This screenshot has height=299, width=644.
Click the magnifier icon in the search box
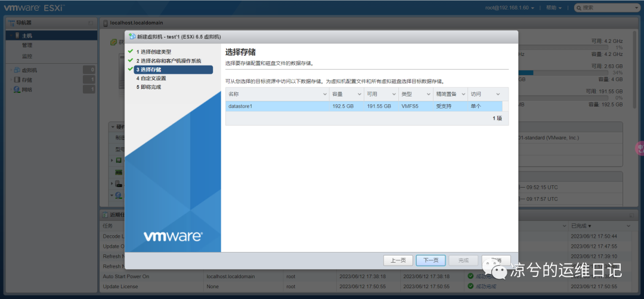pyautogui.click(x=580, y=8)
